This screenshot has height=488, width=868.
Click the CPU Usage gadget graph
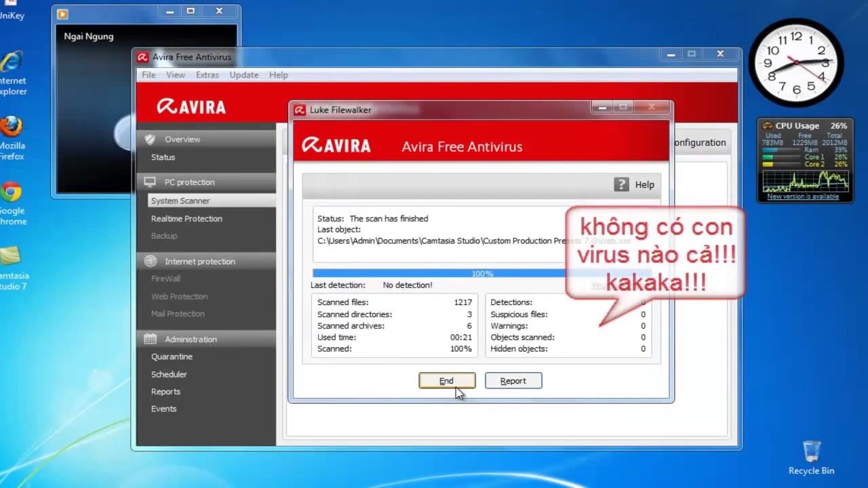pos(805,181)
